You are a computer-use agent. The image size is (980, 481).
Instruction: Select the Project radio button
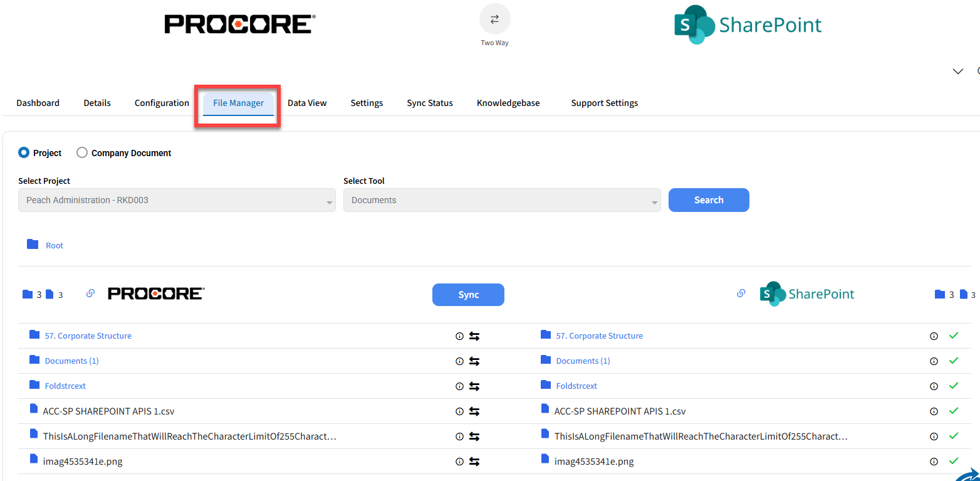[x=24, y=152]
